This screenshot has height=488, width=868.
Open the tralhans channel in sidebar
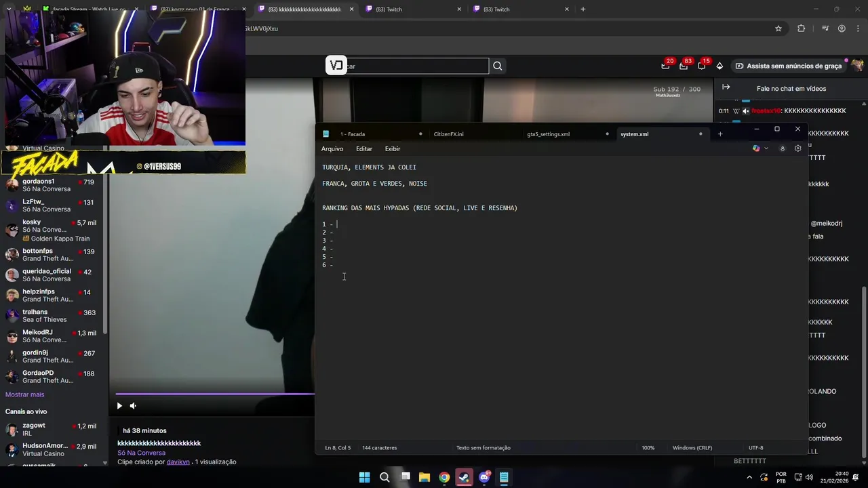point(53,316)
